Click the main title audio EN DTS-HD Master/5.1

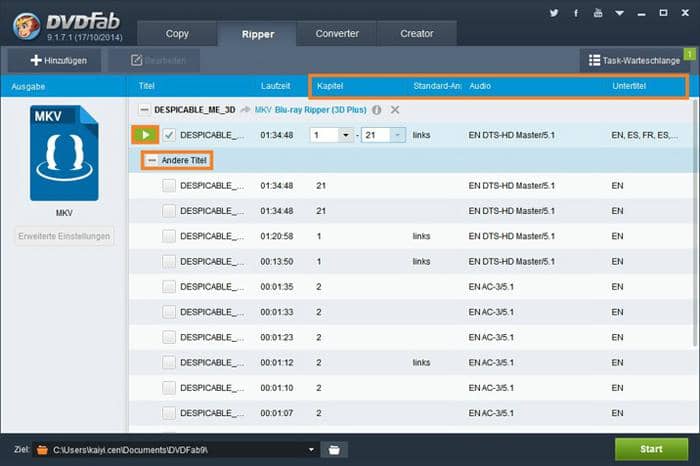coord(512,135)
